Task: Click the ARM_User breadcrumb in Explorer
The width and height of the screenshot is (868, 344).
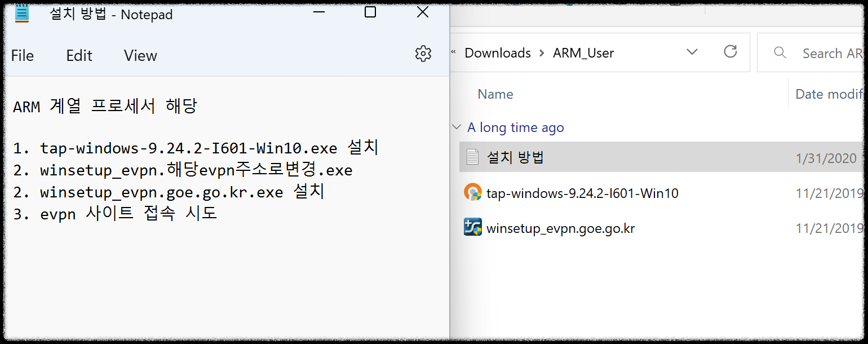Action: point(583,53)
